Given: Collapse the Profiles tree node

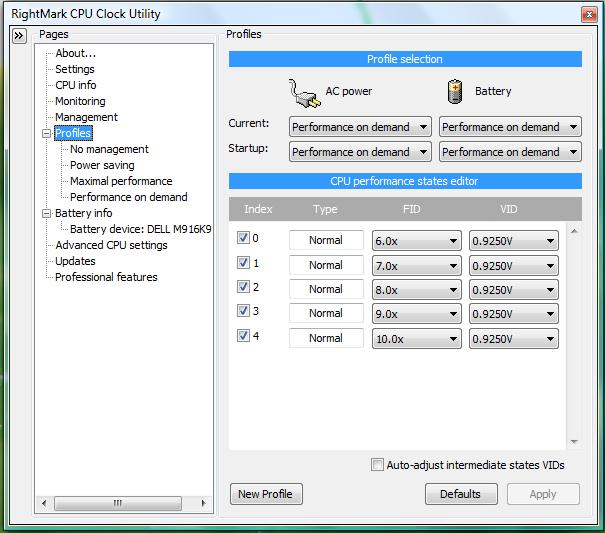Looking at the screenshot, I should [46, 134].
